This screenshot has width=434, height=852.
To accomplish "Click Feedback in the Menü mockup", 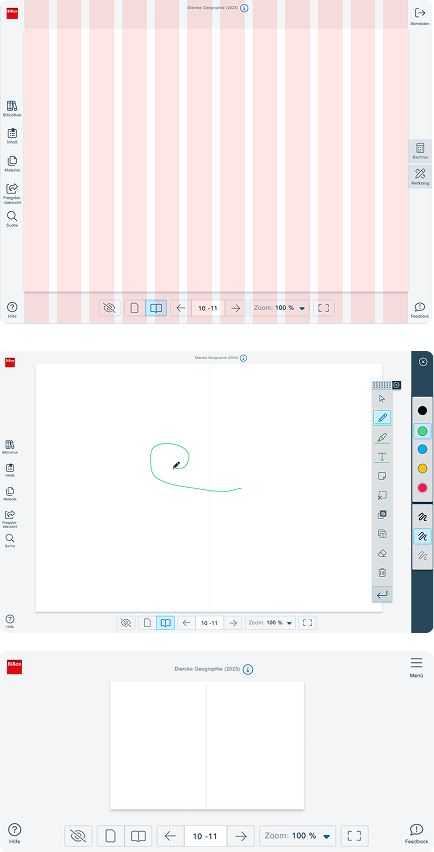I will point(417,832).
